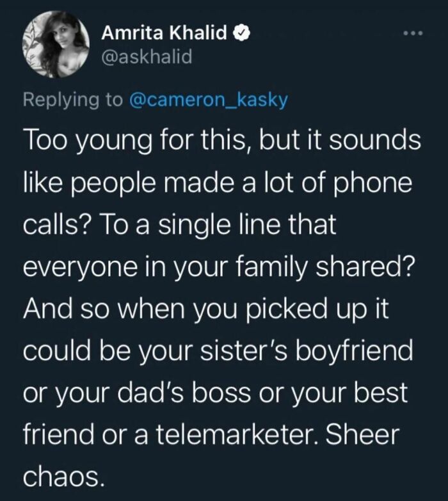Click the line "And so when you picked up it"
This screenshot has height=501, width=448.
tap(206, 309)
